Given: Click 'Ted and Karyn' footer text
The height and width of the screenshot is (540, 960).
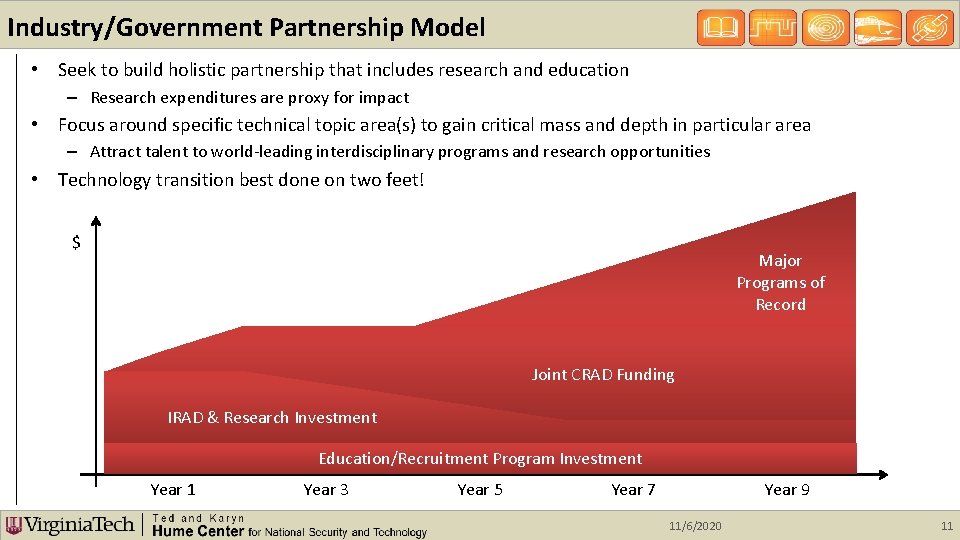Looking at the screenshot, I should tap(198, 518).
